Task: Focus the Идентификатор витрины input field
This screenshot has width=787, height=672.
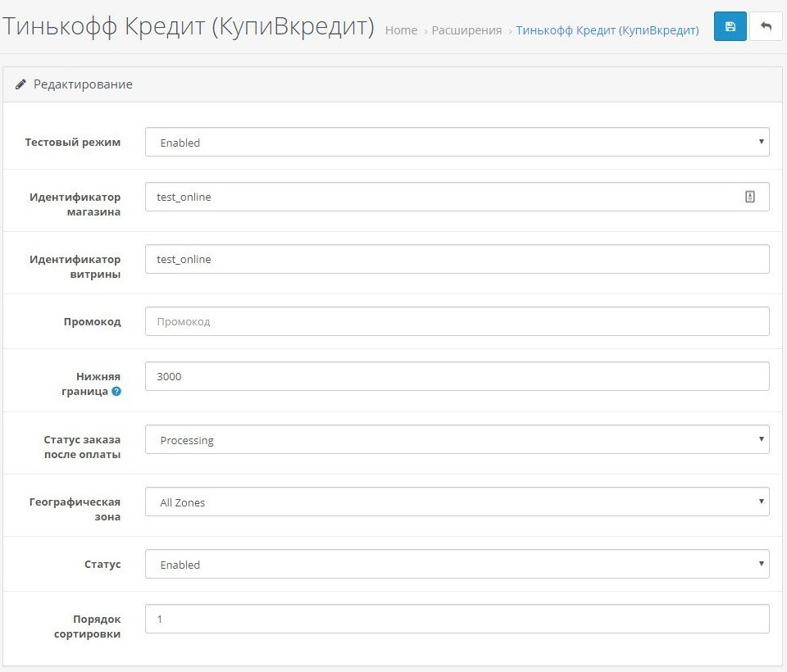Action: (457, 259)
